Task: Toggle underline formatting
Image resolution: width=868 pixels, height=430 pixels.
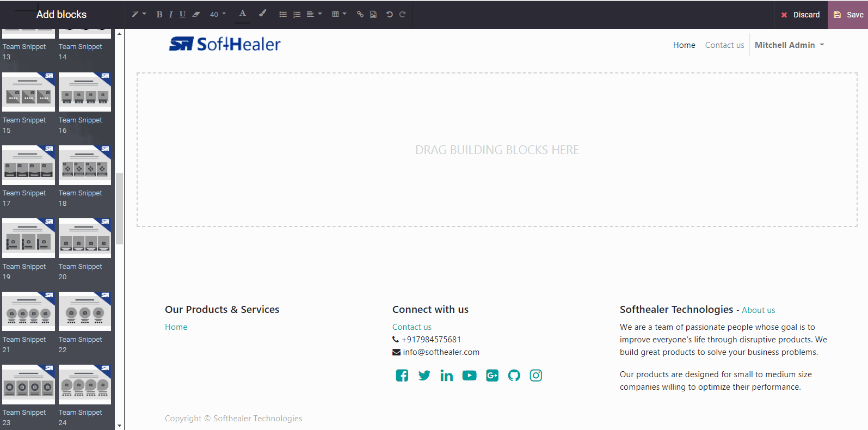Action: [182, 15]
